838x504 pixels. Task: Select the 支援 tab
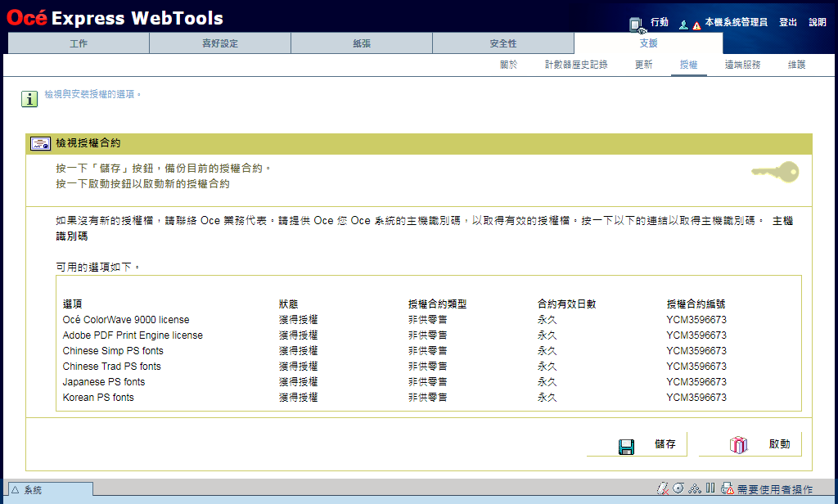coord(648,43)
